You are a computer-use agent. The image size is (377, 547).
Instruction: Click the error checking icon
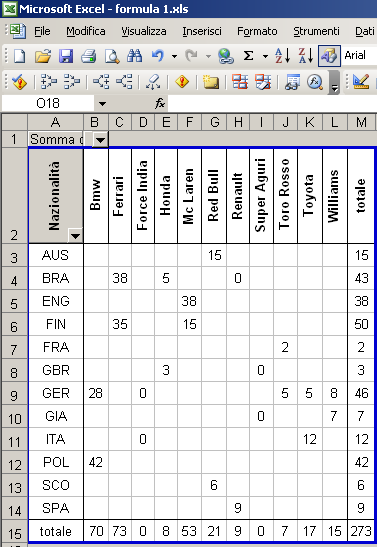[20, 82]
